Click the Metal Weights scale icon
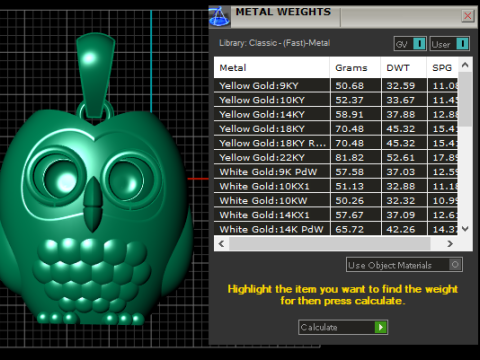Viewport: 480px width, 360px height. coord(219,16)
